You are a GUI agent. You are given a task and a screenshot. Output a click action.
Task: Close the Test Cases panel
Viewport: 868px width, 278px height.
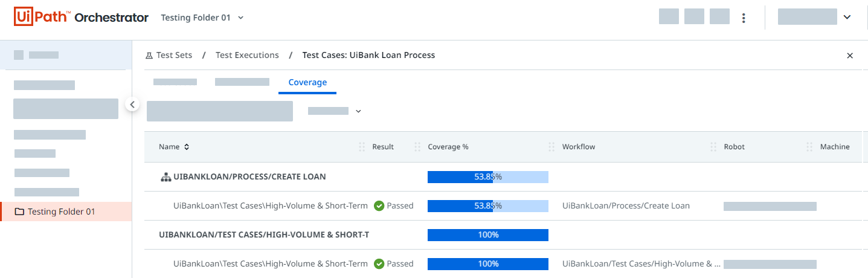coord(850,56)
